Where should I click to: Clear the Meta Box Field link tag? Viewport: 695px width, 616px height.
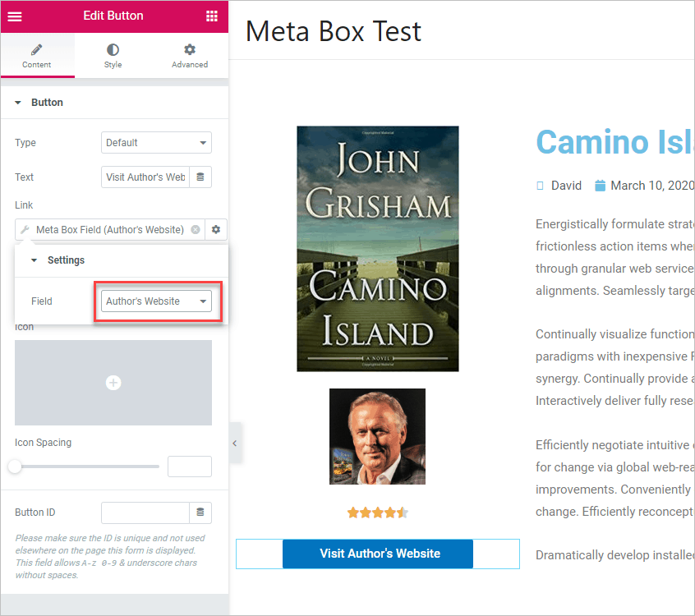[196, 230]
